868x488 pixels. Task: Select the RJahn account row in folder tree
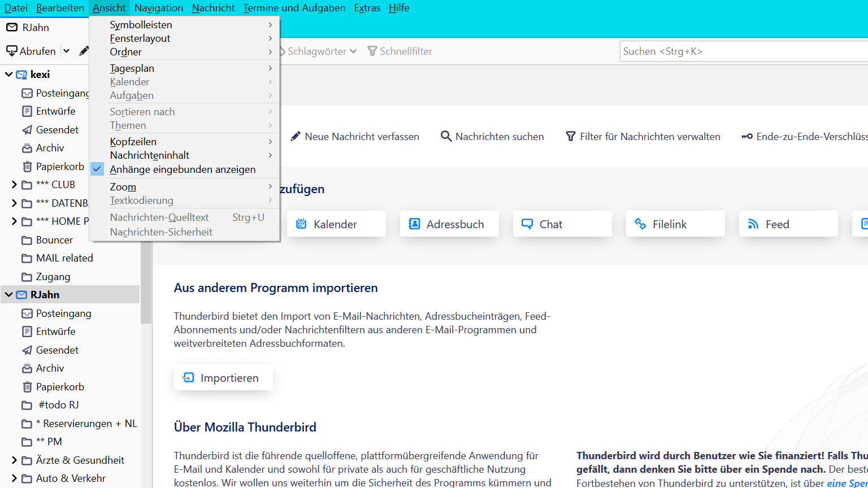coord(70,295)
